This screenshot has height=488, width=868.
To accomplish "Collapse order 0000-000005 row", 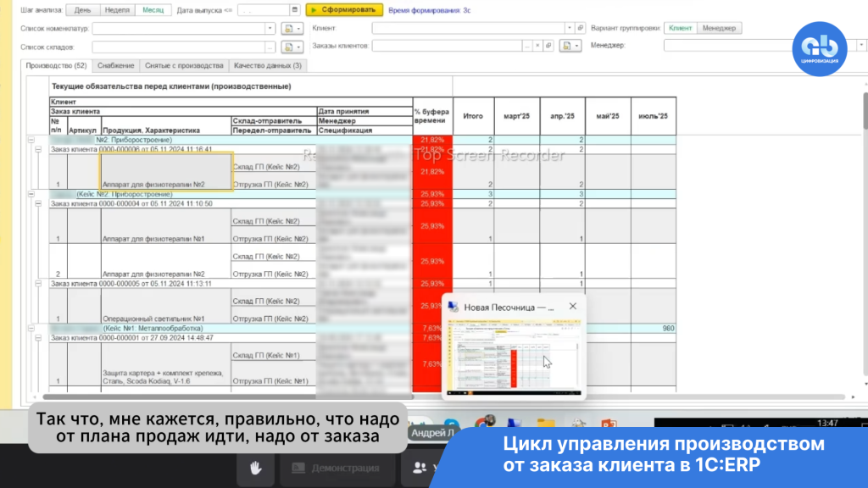I will [38, 283].
